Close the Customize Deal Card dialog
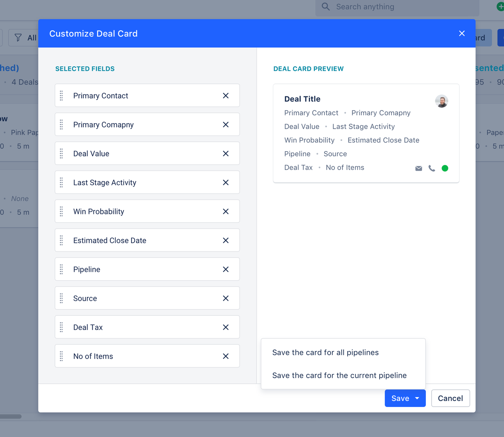The image size is (504, 437). [x=462, y=34]
